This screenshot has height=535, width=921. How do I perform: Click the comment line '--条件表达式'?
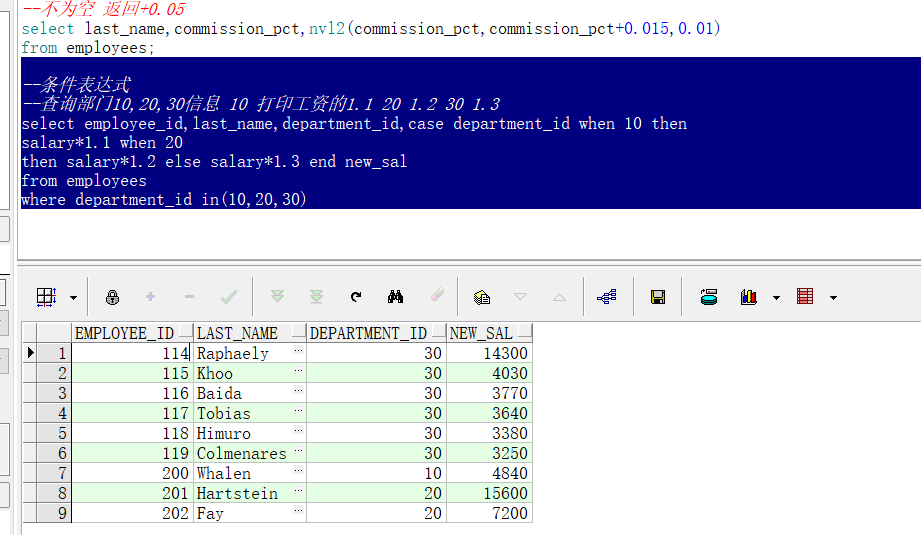(x=76, y=85)
